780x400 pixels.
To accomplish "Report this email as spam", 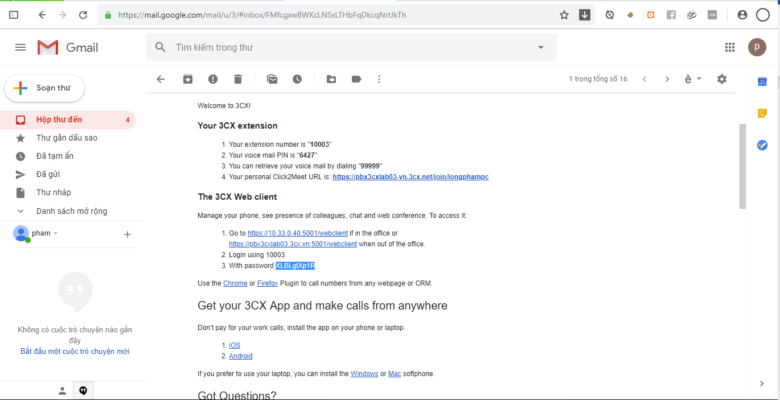I will click(213, 79).
